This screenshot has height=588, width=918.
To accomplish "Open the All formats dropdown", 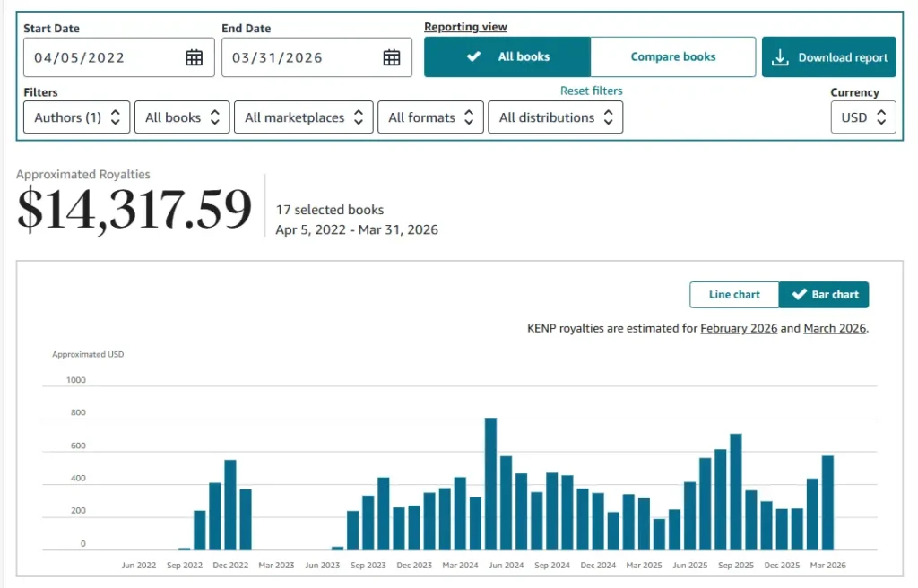I will pos(430,117).
